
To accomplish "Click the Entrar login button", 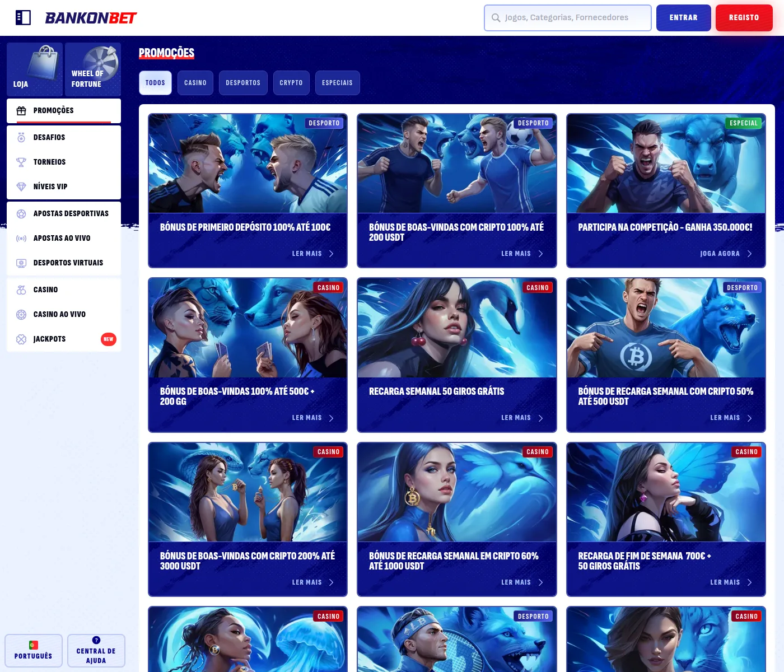I will click(x=684, y=18).
